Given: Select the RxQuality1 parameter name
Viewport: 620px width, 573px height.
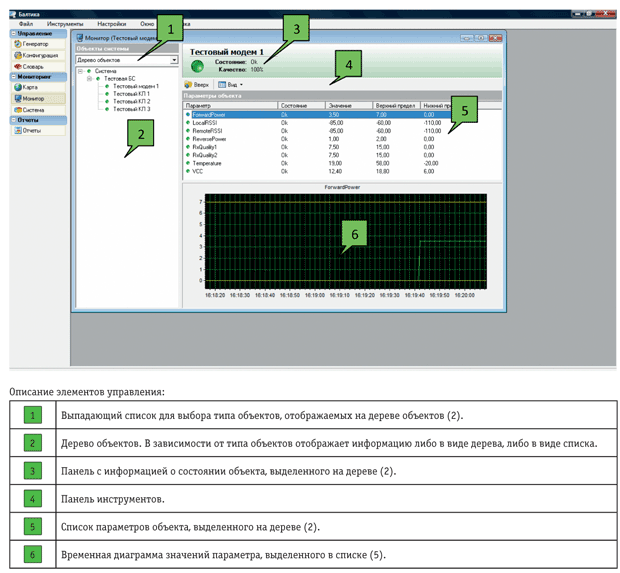Looking at the screenshot, I should point(204,147).
